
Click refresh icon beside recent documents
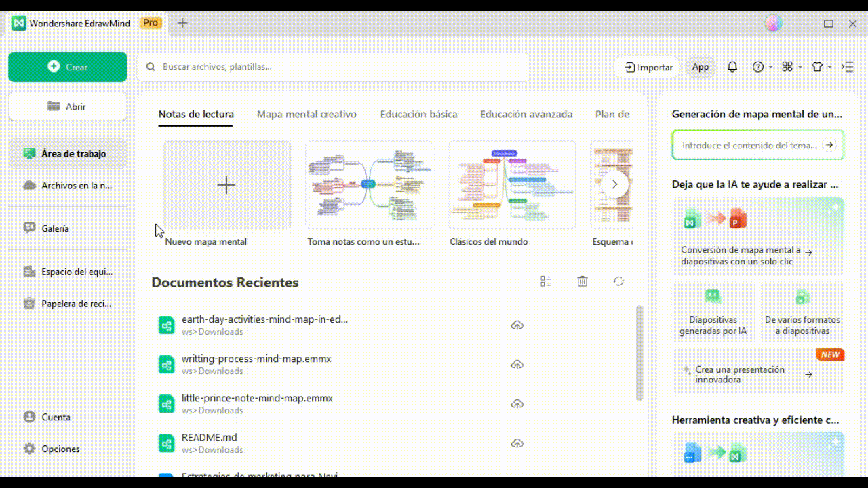[x=618, y=281]
